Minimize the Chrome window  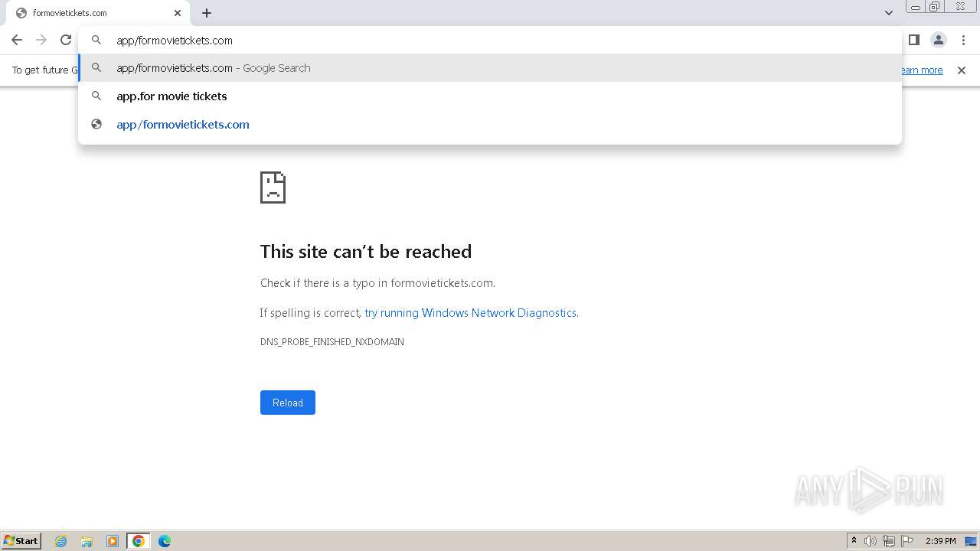(x=915, y=7)
